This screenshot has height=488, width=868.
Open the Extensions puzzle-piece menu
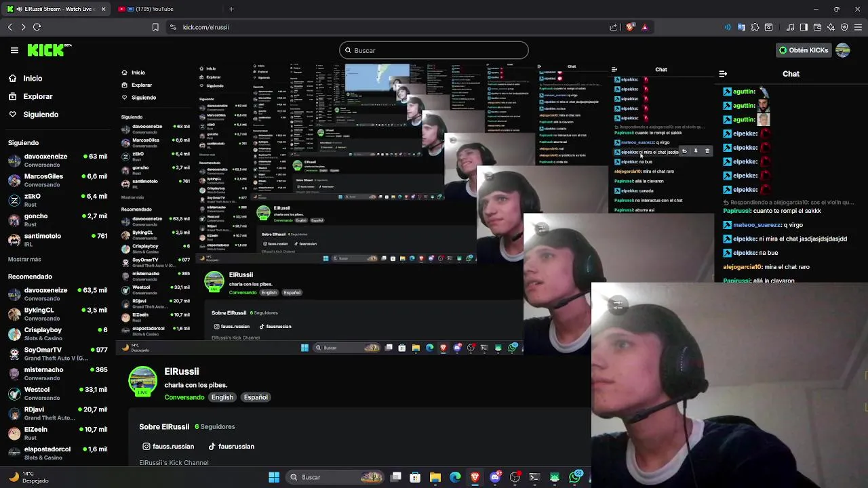point(755,27)
